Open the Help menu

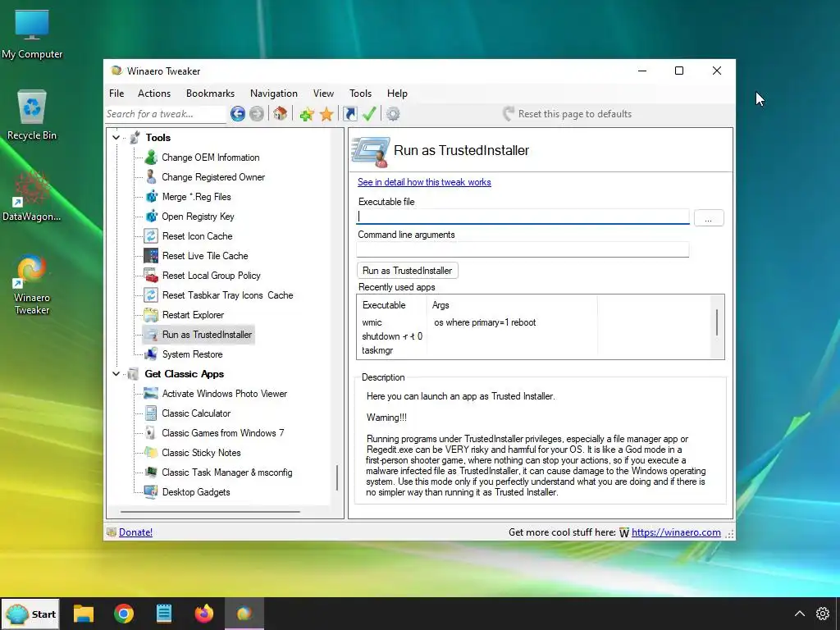point(398,94)
